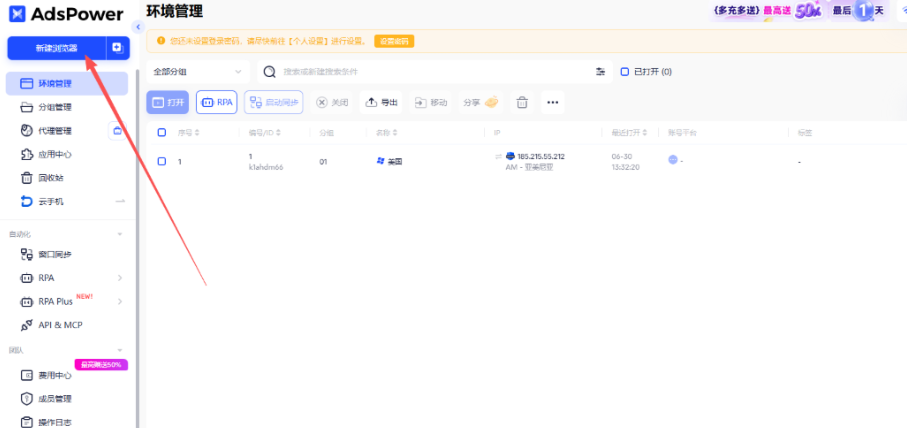Viewport: 907px width, 428px height.
Task: Click the profile ID k1ahdm66
Action: click(x=266, y=167)
